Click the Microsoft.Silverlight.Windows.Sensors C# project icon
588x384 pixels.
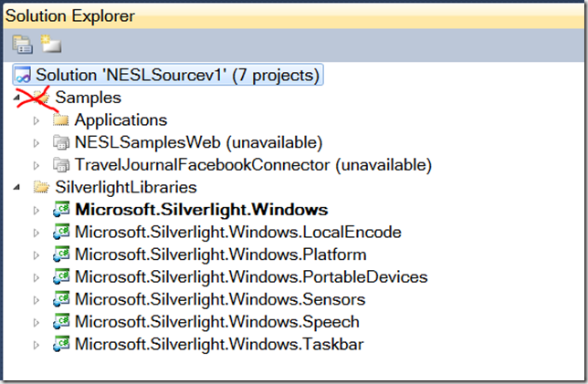tap(61, 299)
